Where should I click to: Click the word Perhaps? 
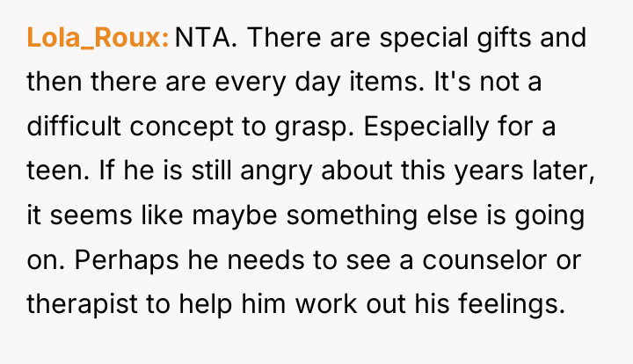[x=127, y=260]
